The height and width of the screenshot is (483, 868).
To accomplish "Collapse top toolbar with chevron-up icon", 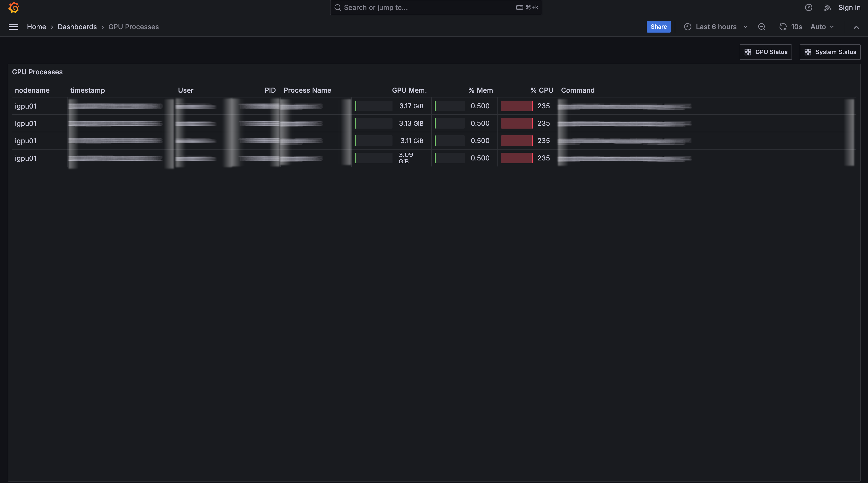I will click(x=856, y=27).
